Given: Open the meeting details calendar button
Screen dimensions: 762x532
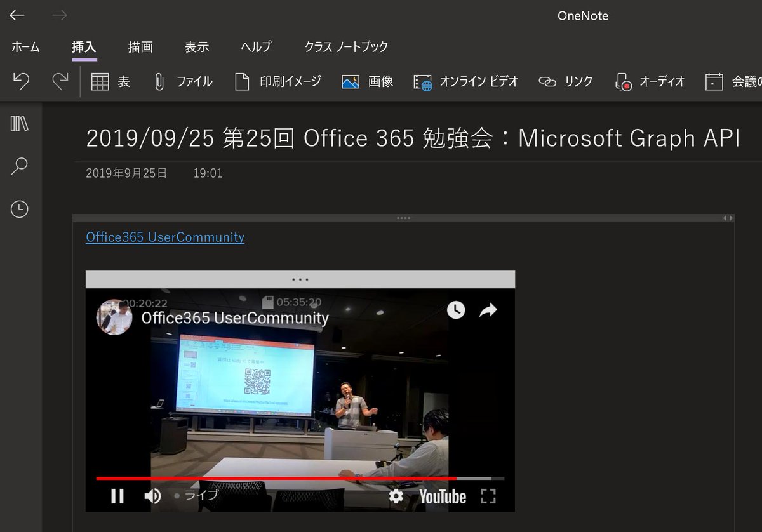Looking at the screenshot, I should 733,81.
